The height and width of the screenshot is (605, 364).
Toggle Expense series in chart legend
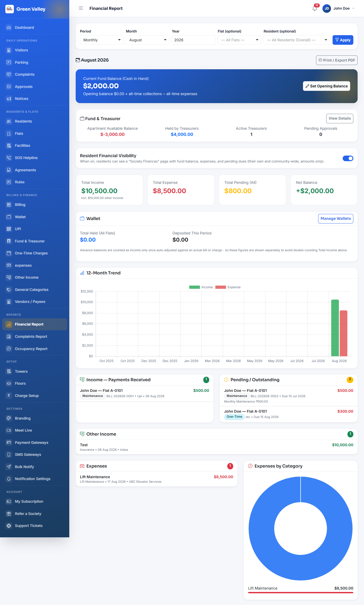point(228,287)
